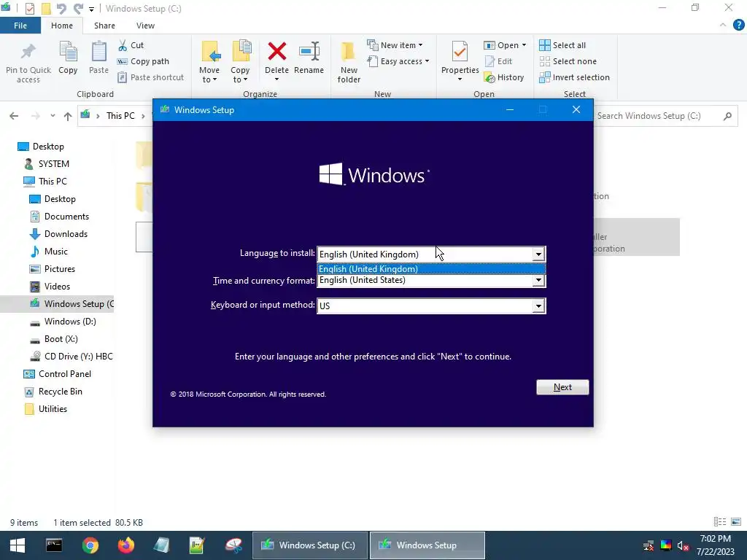Image resolution: width=747 pixels, height=560 pixels.
Task: Click Pin to Quick access icon
Action: tap(28, 52)
